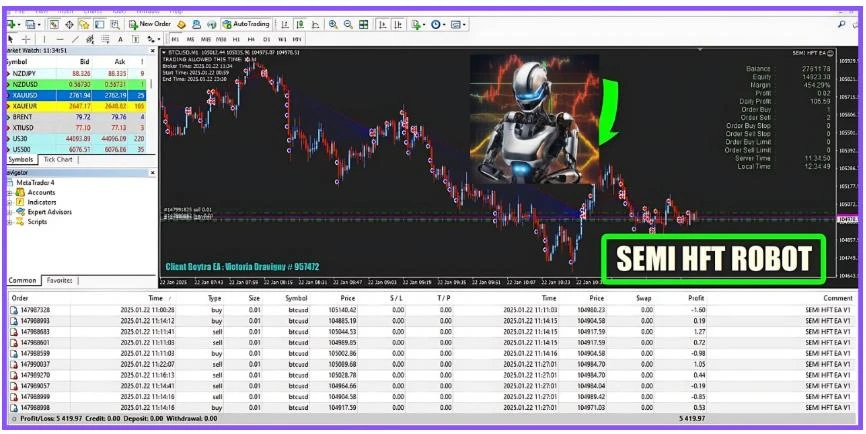Image resolution: width=866 pixels, height=434 pixels.
Task: Open the Favorites tab in Navigator
Action: (x=60, y=280)
